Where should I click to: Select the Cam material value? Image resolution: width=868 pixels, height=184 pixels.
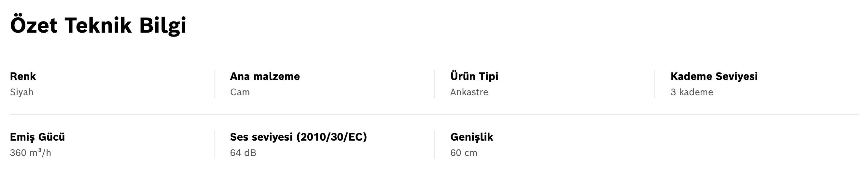click(240, 92)
